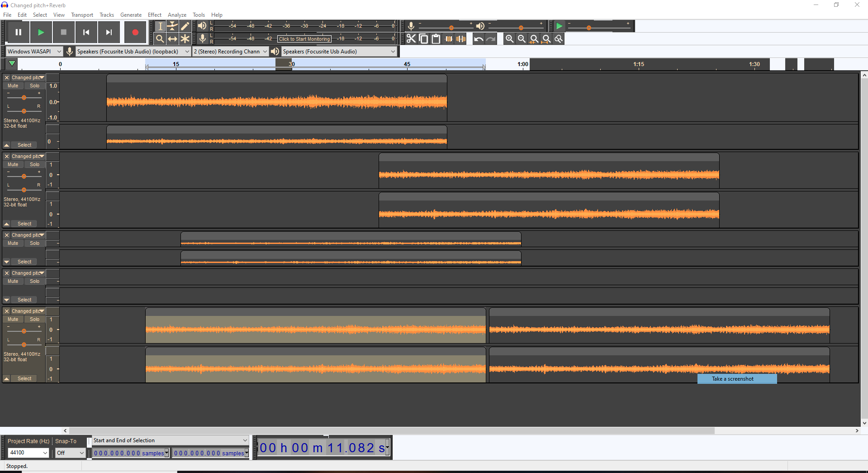This screenshot has height=473, width=868.
Task: Cut the selected audio with the scissors icon
Action: pos(411,38)
